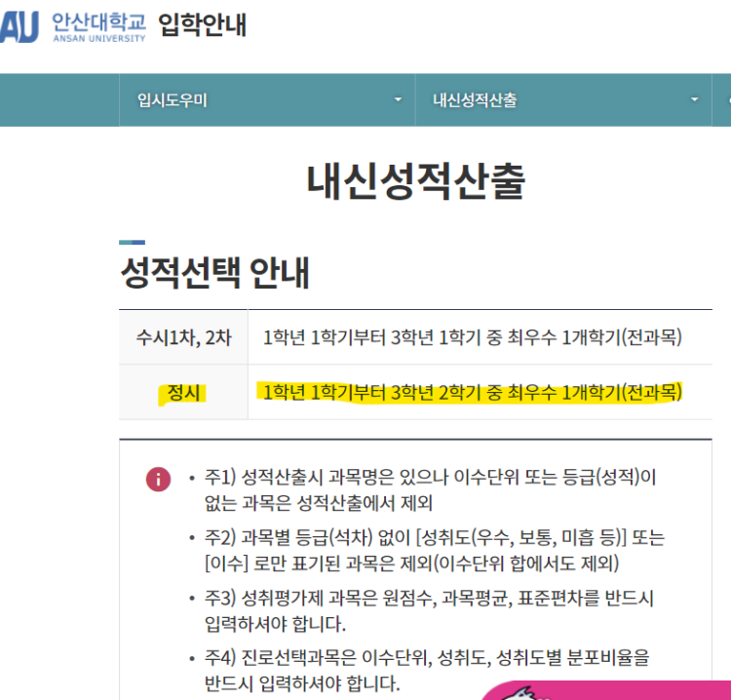Open the 내신성적산출 menu
Viewport: 731px width, 700px height.
click(563, 99)
